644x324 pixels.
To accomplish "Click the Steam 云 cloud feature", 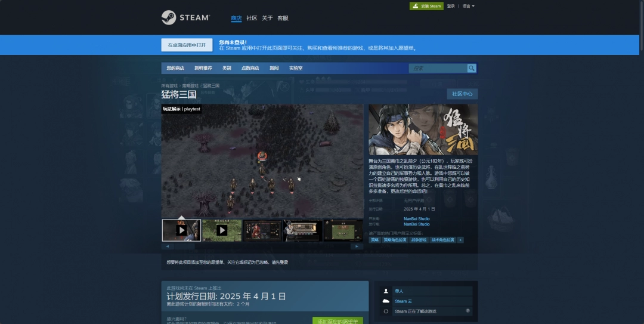I will (x=403, y=301).
